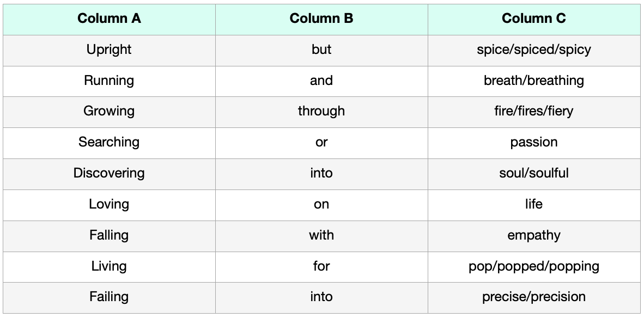The width and height of the screenshot is (644, 318).
Task: Select the empathy cell
Action: [534, 236]
